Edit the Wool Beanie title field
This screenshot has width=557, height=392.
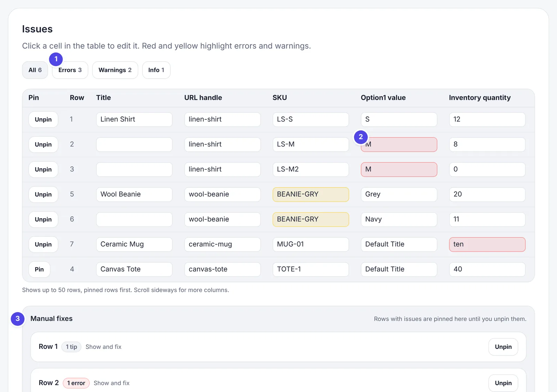coord(134,194)
